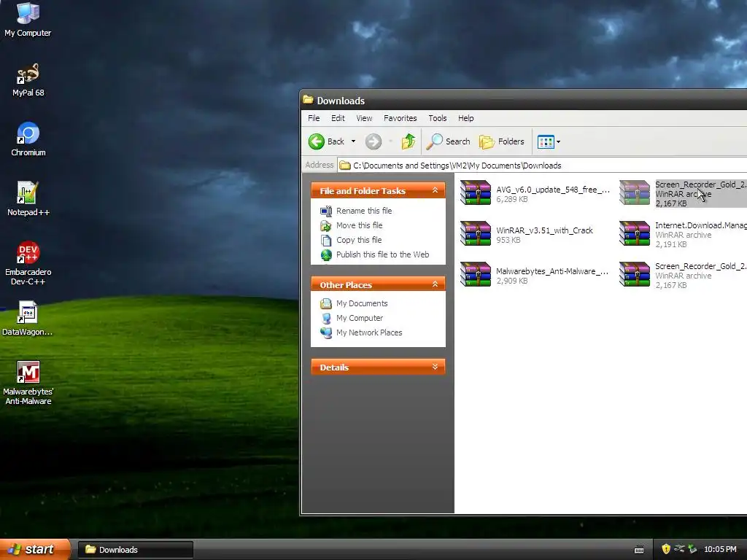Launch Notepad++ from desktop

[28, 199]
